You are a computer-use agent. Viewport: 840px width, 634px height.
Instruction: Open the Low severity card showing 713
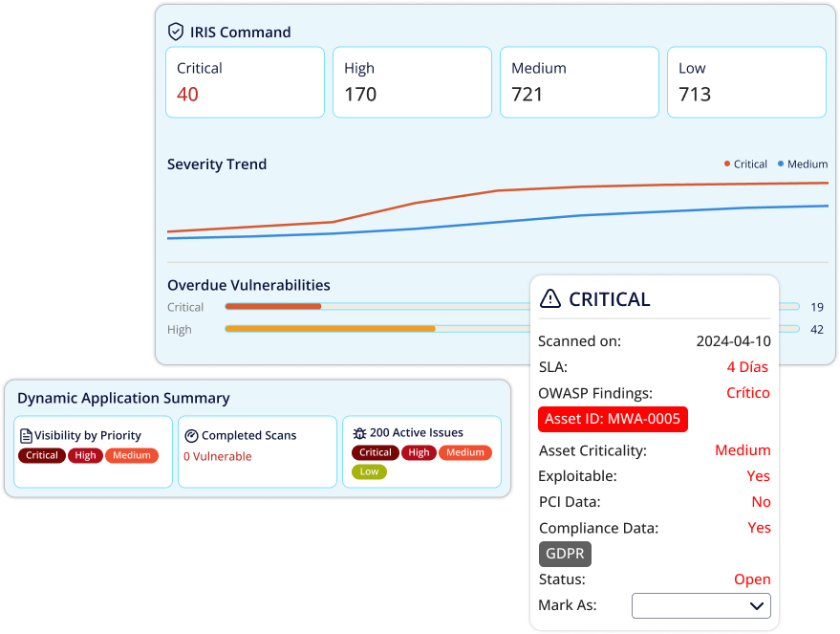[746, 82]
